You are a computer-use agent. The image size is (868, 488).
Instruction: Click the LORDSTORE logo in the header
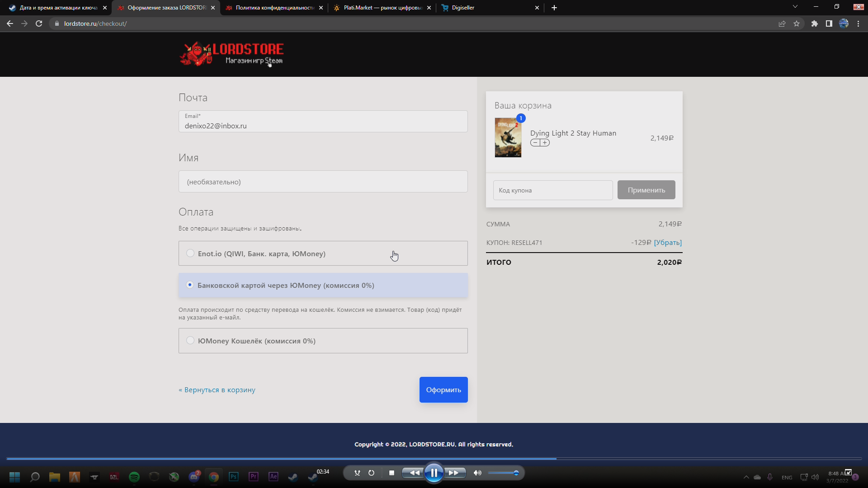pos(231,54)
